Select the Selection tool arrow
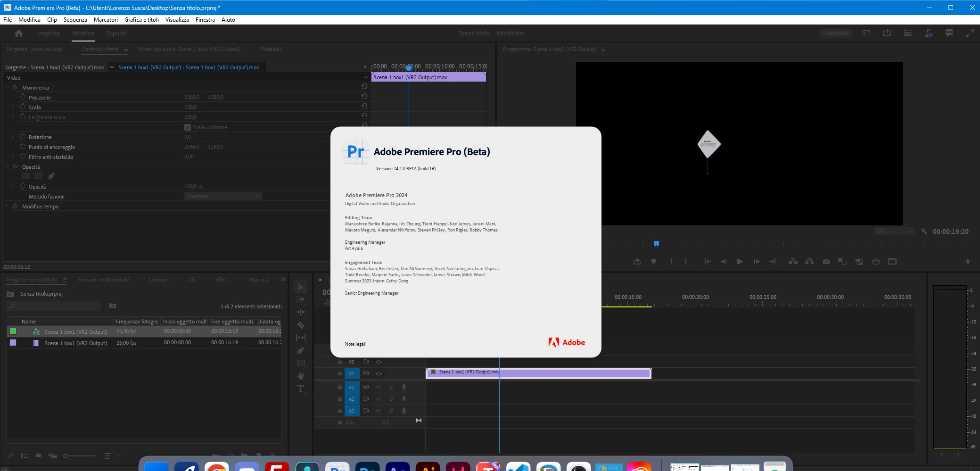Viewport: 980px width, 471px height. [301, 287]
